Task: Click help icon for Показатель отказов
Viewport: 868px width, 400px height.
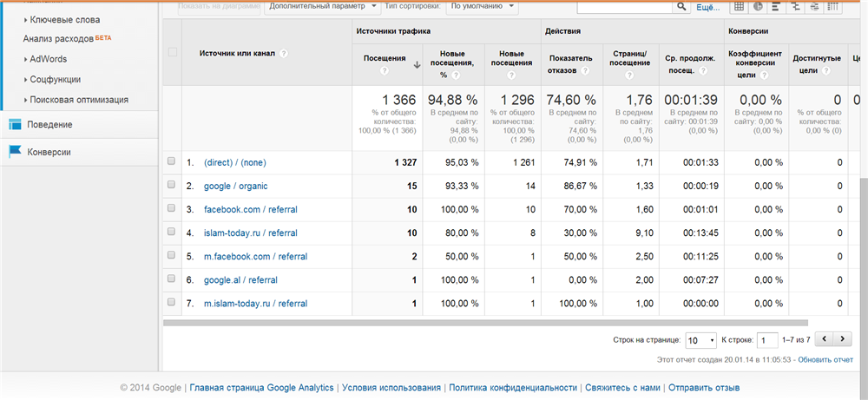Action: click(585, 70)
